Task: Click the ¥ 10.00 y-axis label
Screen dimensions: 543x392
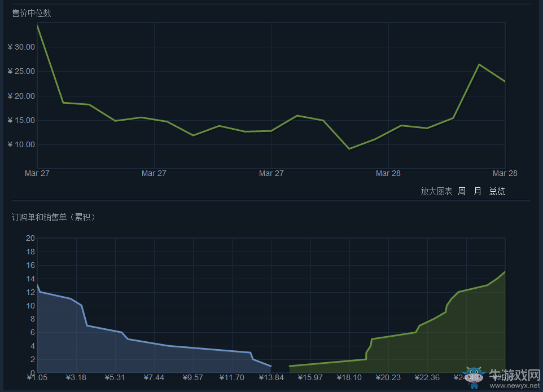Action: 21,144
